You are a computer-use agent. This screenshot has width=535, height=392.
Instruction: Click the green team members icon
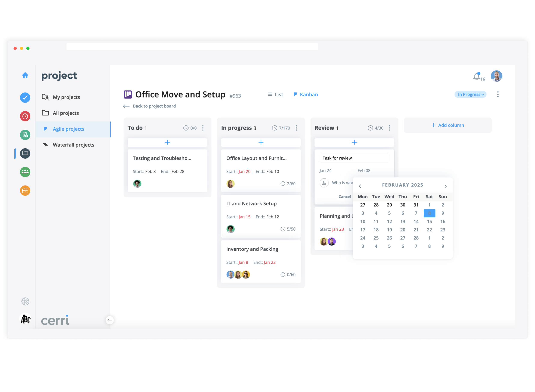[x=25, y=172]
